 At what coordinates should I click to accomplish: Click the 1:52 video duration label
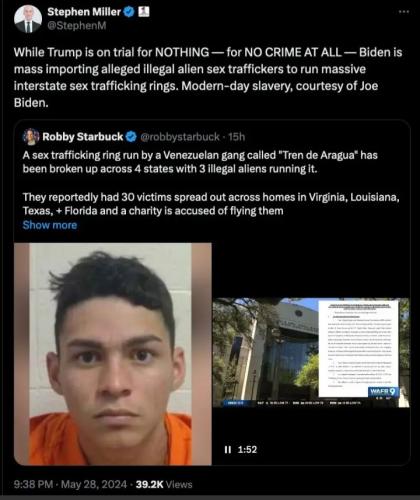pos(247,450)
